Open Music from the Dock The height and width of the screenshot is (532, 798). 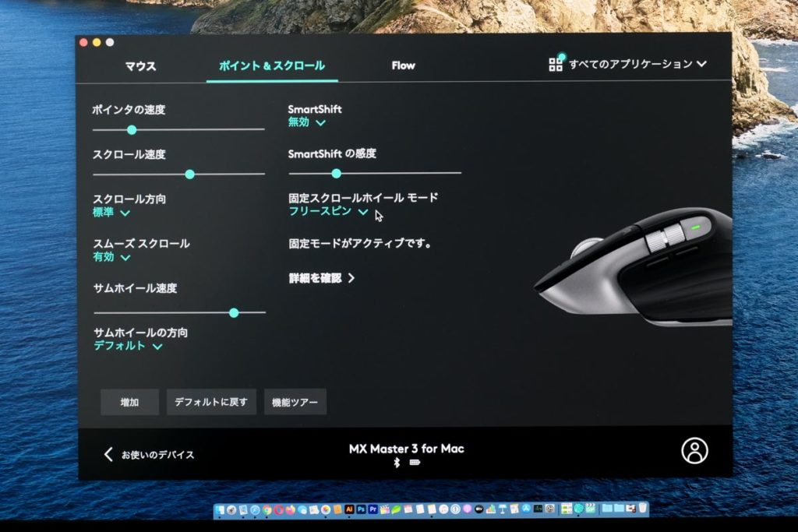(443, 509)
